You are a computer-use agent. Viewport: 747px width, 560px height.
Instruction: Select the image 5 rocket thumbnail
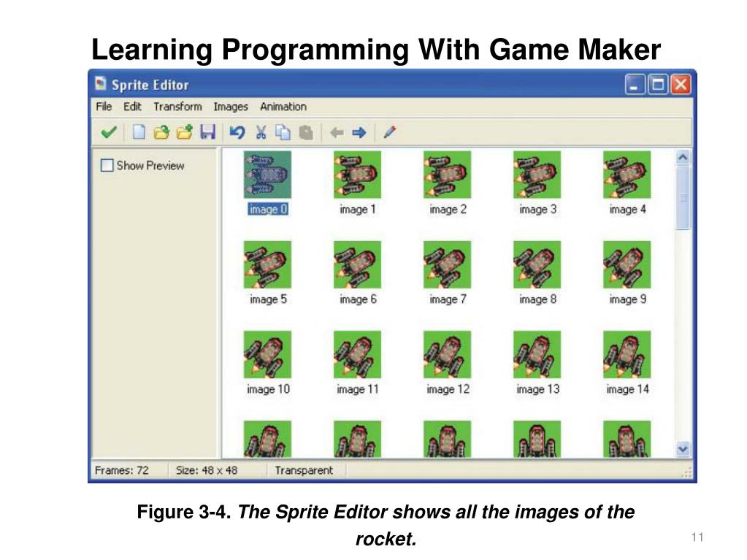click(x=267, y=265)
